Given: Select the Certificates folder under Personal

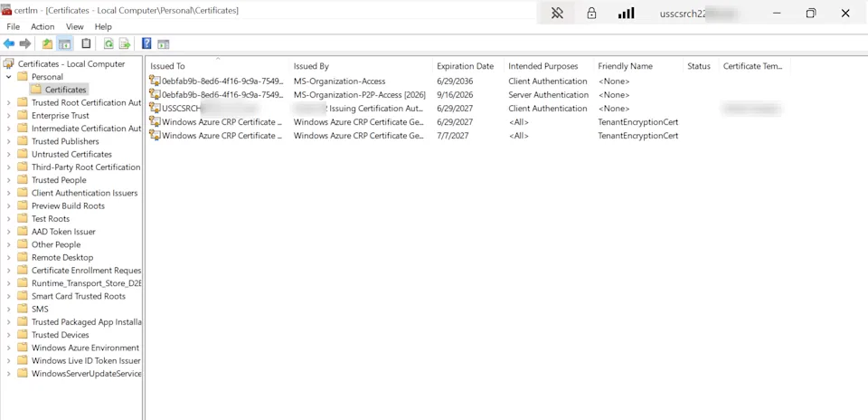Looking at the screenshot, I should (66, 90).
